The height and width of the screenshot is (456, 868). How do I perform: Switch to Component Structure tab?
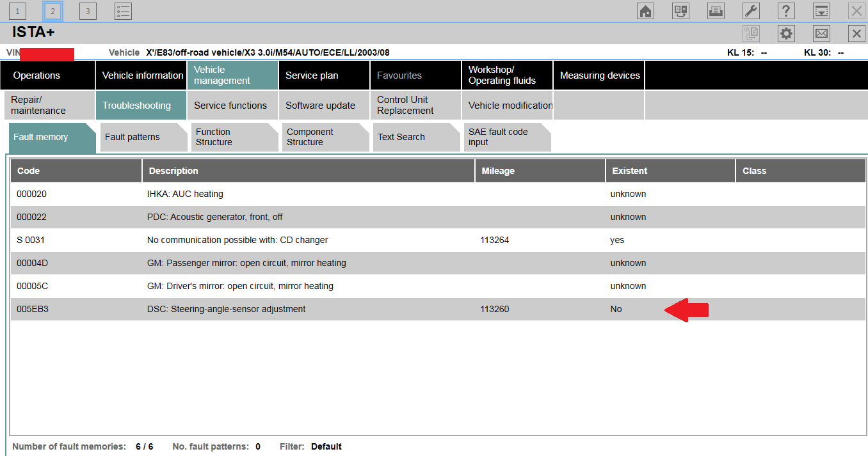click(x=326, y=137)
